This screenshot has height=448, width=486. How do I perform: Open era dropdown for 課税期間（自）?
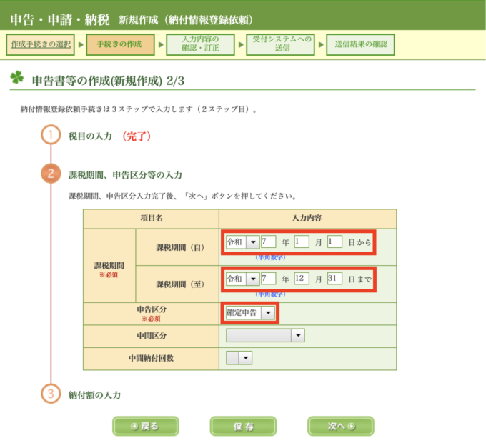point(243,242)
